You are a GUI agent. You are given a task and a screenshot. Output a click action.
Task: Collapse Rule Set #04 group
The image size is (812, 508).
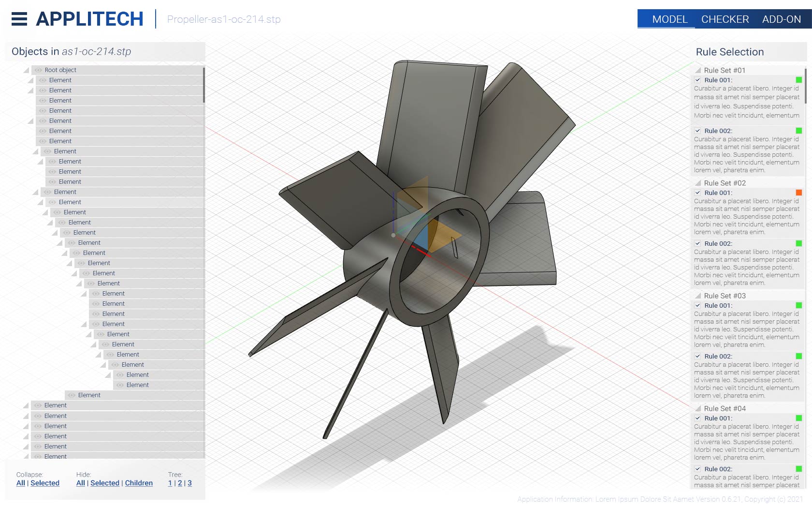[698, 408]
